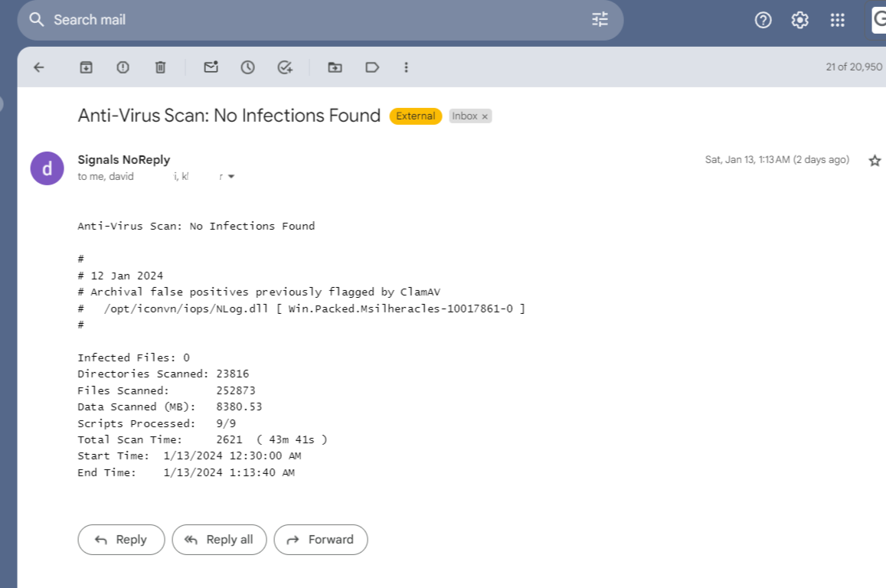Viewport: 886px width, 588px height.
Task: Return to the inbox with the back arrow
Action: coord(38,67)
